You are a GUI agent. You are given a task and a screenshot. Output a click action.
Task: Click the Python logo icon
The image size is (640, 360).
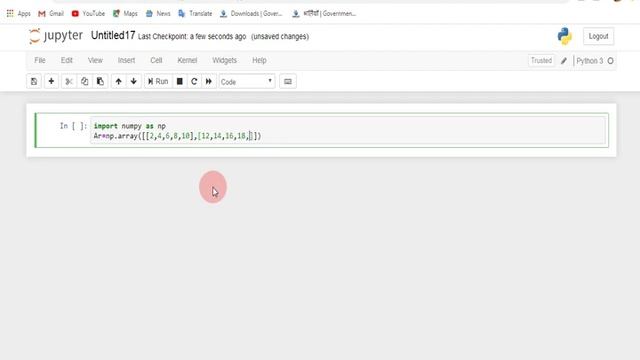[x=565, y=36]
